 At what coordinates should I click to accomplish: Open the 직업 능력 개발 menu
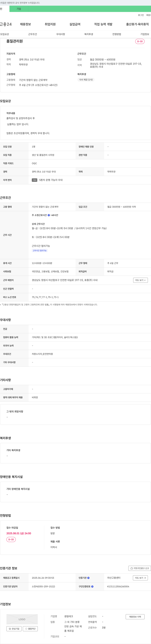(x=103, y=24)
